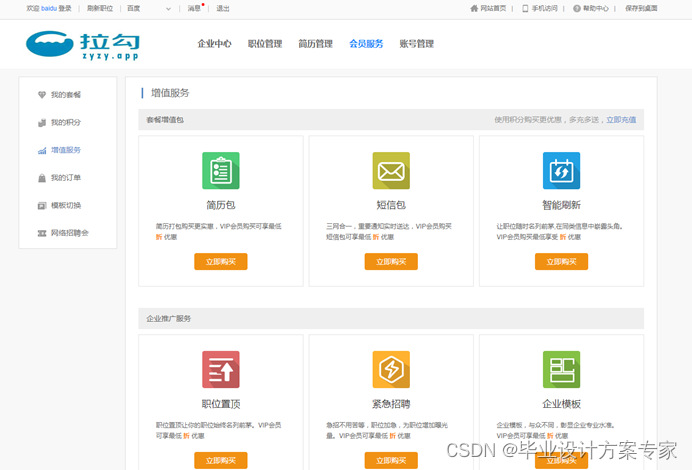Select 我的积分 in sidebar
The width and height of the screenshot is (692, 470).
coord(66,123)
